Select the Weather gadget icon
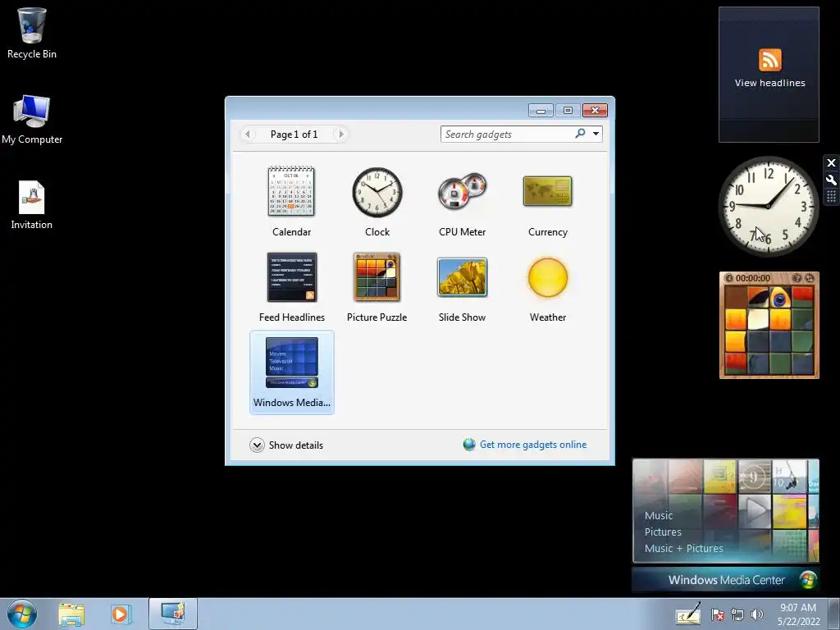 (547, 277)
